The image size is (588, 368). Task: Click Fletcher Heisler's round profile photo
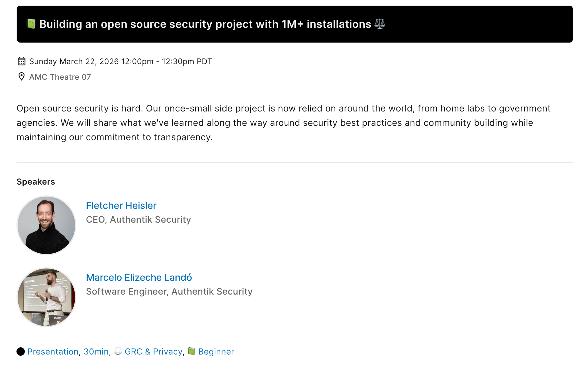tap(46, 225)
